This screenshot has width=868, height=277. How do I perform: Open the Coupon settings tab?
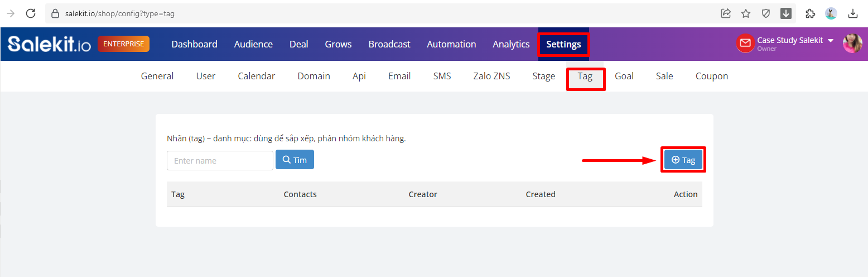click(x=712, y=76)
